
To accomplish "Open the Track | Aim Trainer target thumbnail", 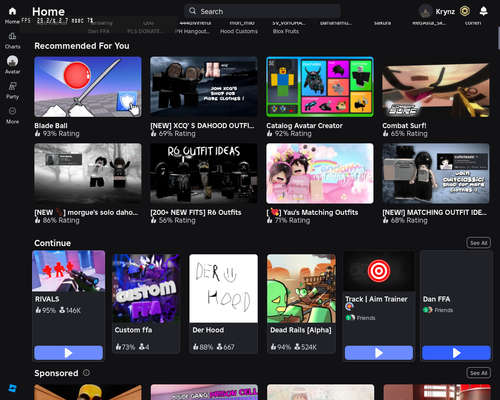I will click(379, 271).
